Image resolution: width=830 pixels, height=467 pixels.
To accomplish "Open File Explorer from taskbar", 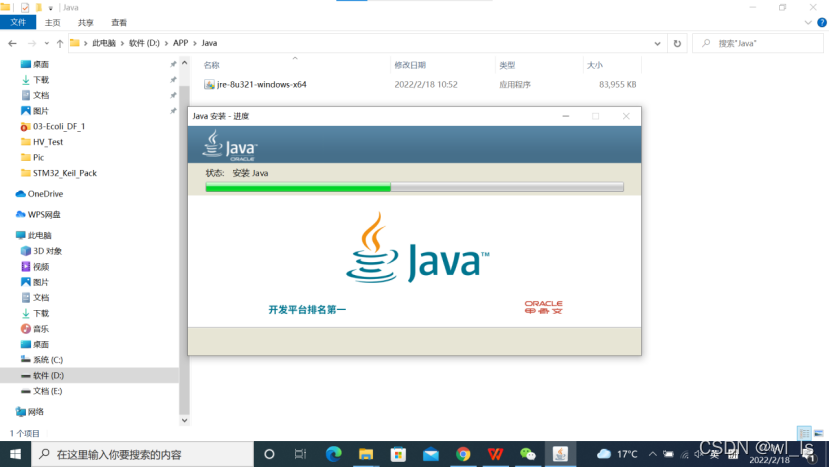I will (366, 454).
